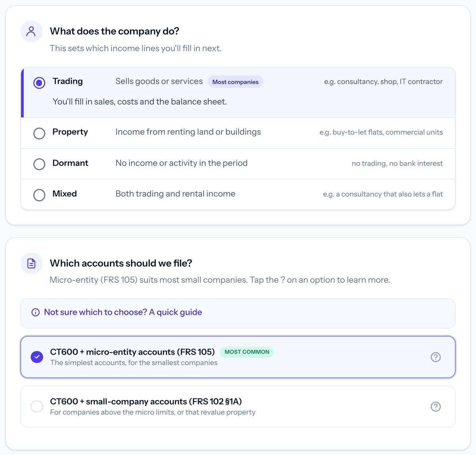Click 'You'll fill in sales, costs' note
This screenshot has height=455, width=476.
(x=140, y=102)
